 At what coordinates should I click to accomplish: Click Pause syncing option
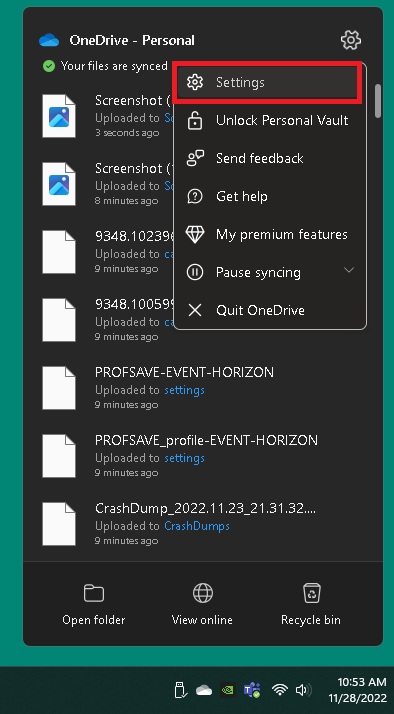[271, 272]
